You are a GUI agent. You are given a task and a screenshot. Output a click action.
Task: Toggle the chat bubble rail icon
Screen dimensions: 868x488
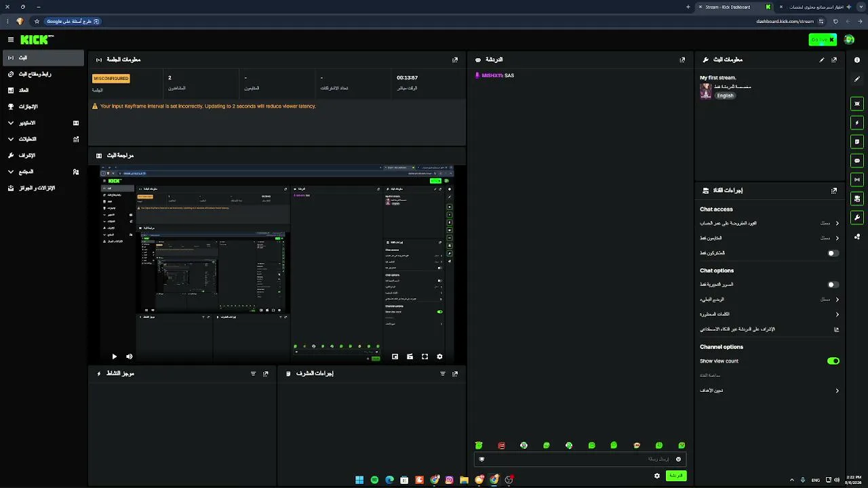click(857, 161)
